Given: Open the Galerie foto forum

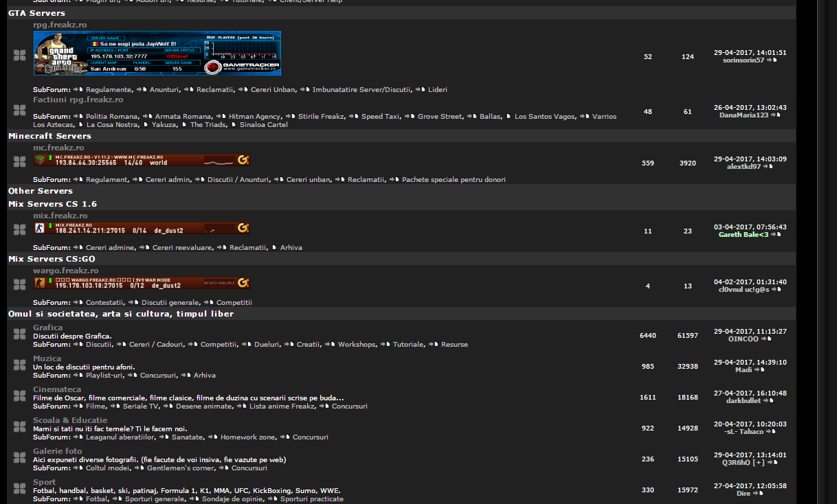Looking at the screenshot, I should 57,451.
